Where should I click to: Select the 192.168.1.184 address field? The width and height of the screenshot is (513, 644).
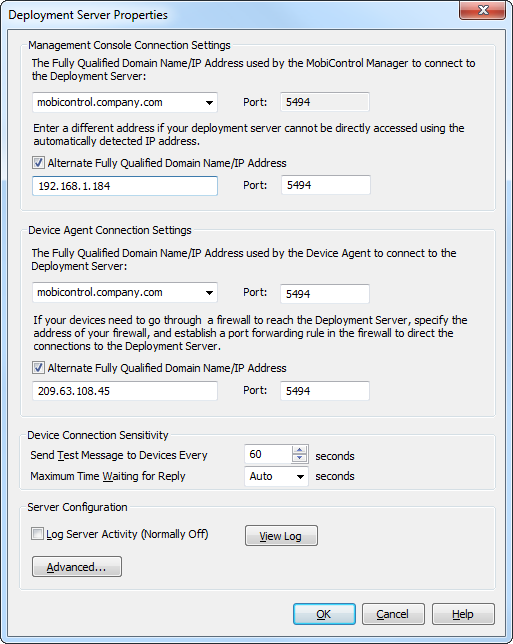coord(125,186)
